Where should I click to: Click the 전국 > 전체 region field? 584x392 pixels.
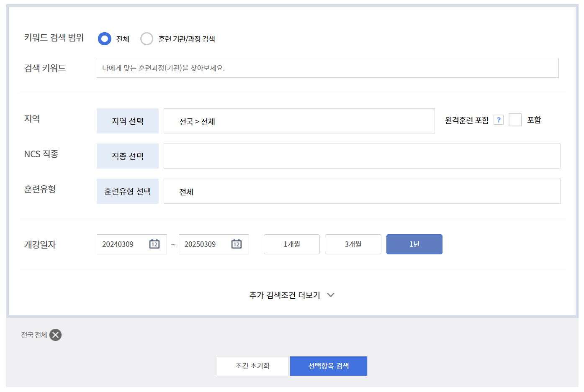(299, 121)
